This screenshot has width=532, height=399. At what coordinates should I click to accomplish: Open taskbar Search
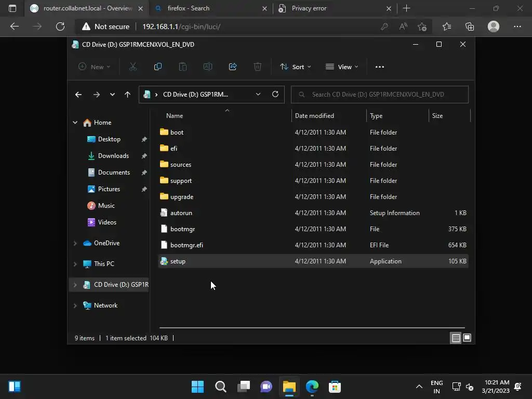(220, 387)
